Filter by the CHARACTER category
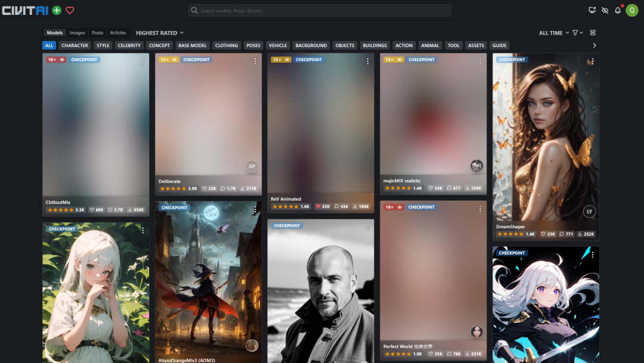This screenshot has width=644, height=363. (x=75, y=45)
